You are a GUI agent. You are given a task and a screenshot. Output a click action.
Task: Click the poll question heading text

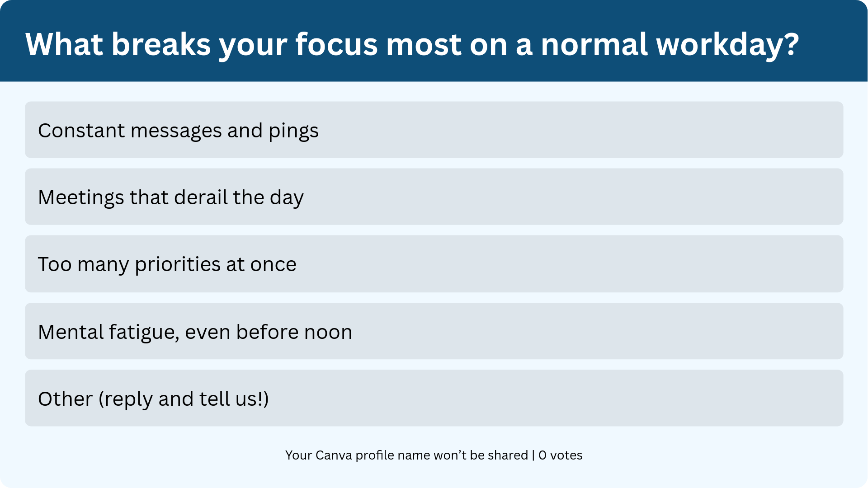412,45
